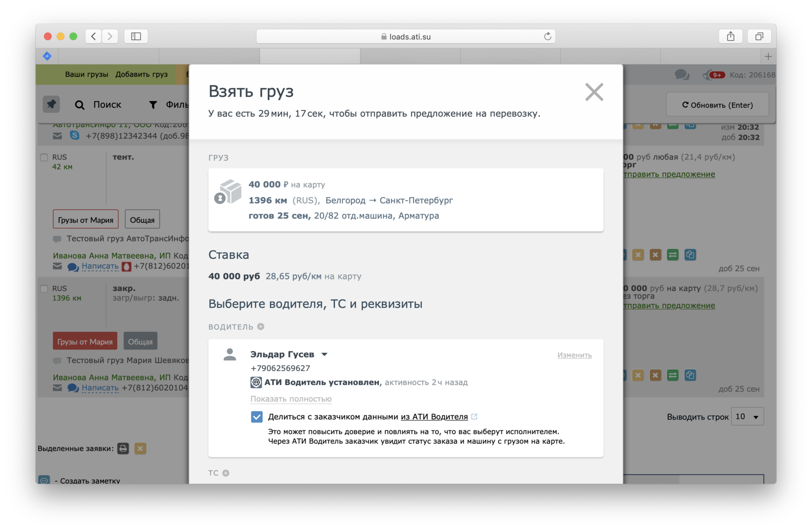Click Написать link in 42 км row
Image resolution: width=812 pixels, height=531 pixels.
(x=100, y=266)
